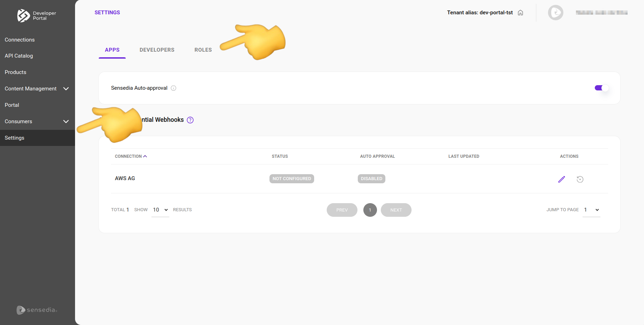Image resolution: width=644 pixels, height=325 pixels.
Task: Open the SHOW results dropdown
Action: (160, 209)
